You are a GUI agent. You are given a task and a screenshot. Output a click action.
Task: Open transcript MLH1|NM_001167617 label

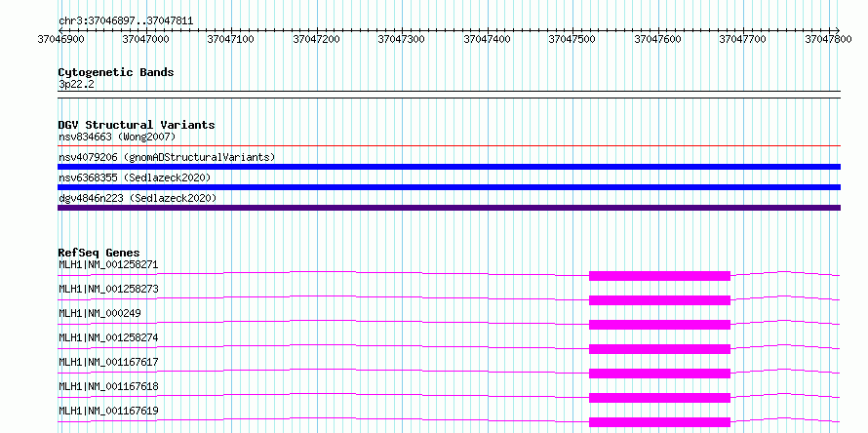[108, 362]
